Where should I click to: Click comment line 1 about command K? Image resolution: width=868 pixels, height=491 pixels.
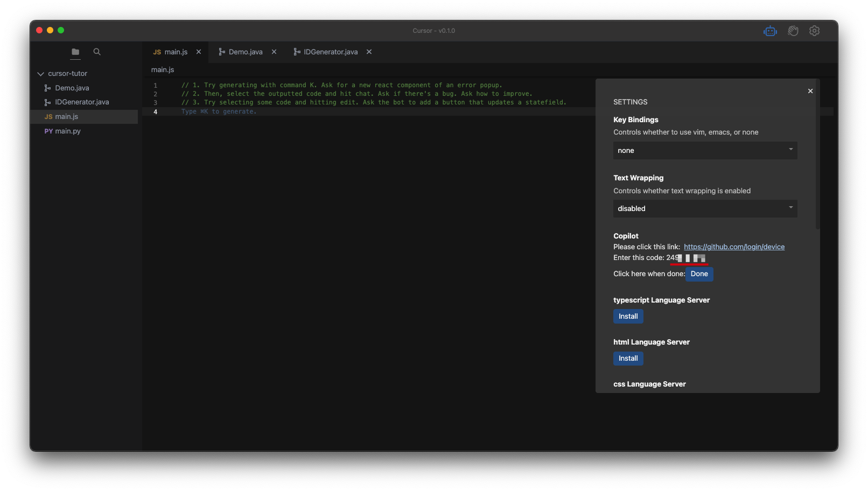(341, 85)
